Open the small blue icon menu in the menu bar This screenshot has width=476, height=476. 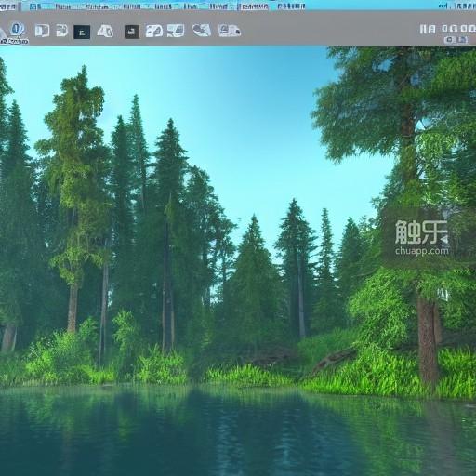(34, 7)
